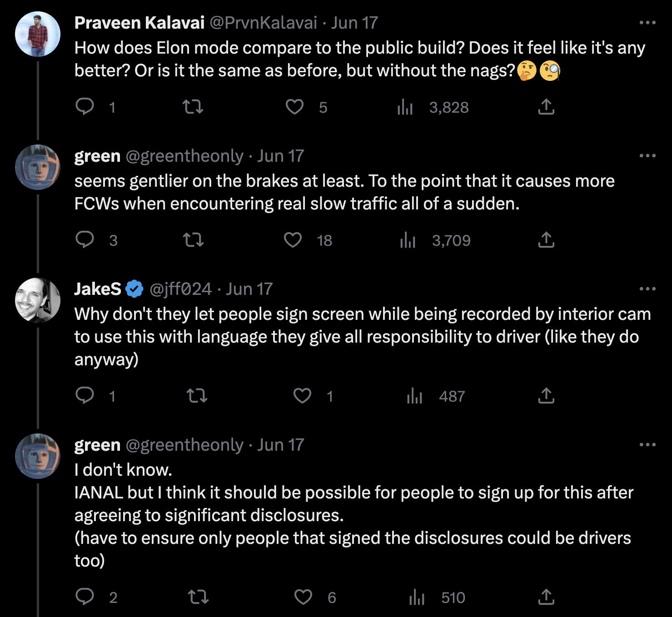The width and height of the screenshot is (672, 617).
Task: Open the @PrvnKalavai profile handle
Action: (x=263, y=23)
